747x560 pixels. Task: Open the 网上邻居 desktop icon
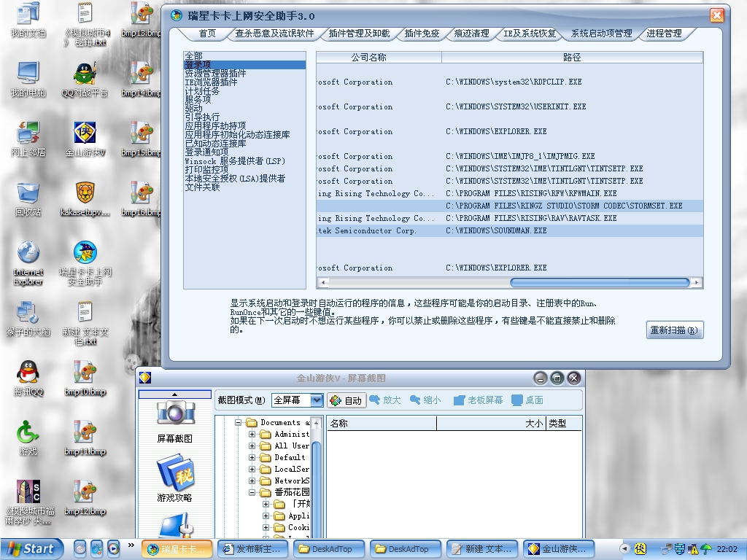pyautogui.click(x=28, y=139)
